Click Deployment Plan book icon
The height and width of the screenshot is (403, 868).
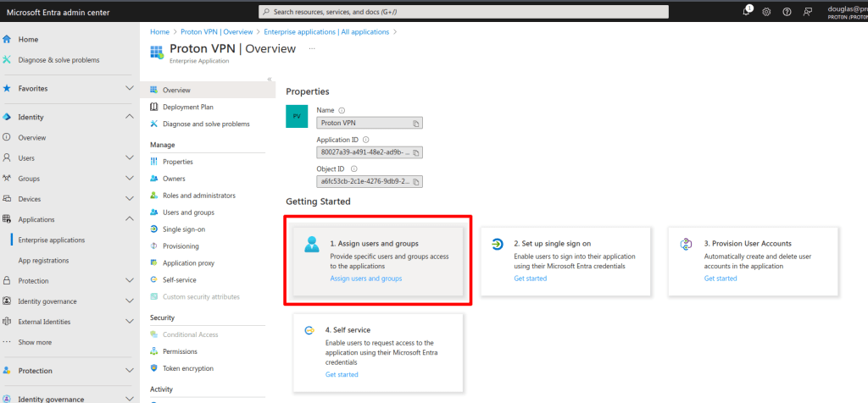click(x=154, y=107)
